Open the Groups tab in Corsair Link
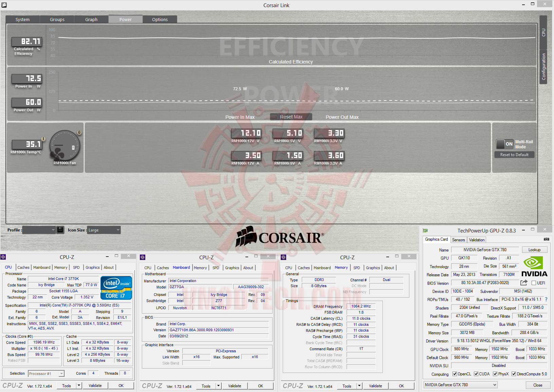Viewport: 554px width, 392px height. click(57, 19)
